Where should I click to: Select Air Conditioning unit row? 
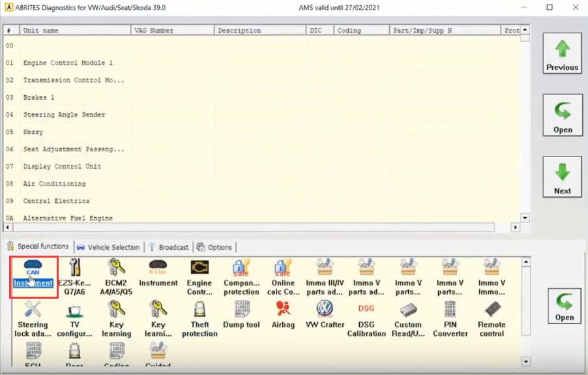click(262, 183)
